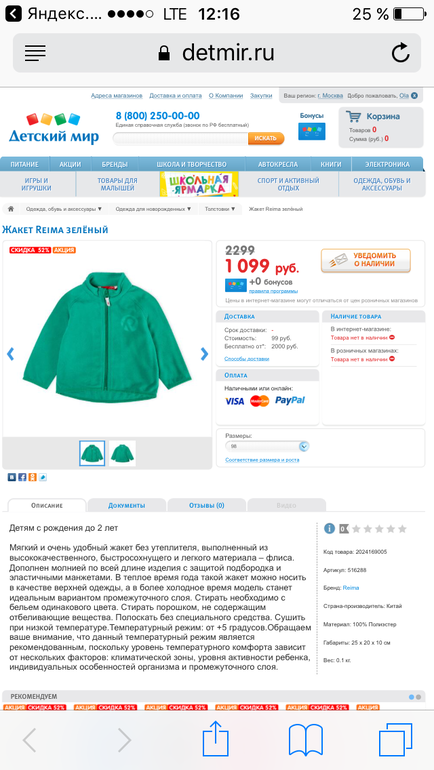
Task: Show next product image arrow
Action: click(204, 354)
